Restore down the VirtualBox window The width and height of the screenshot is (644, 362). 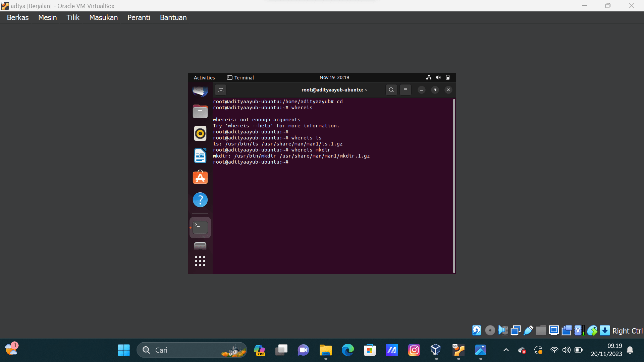608,6
